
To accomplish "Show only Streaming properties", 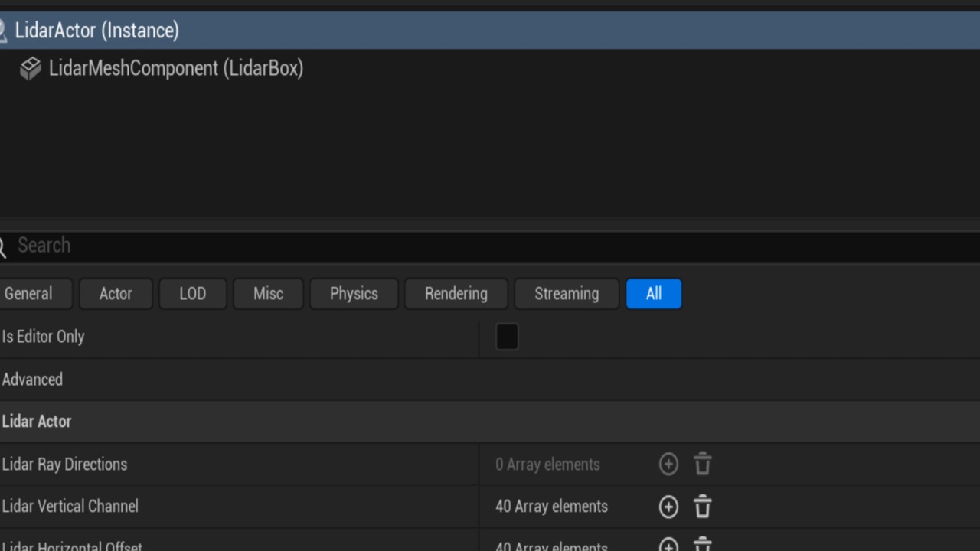I will [x=567, y=294].
